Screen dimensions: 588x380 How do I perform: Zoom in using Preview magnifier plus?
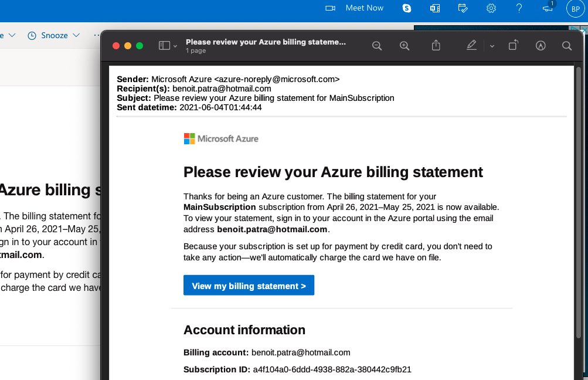(405, 46)
